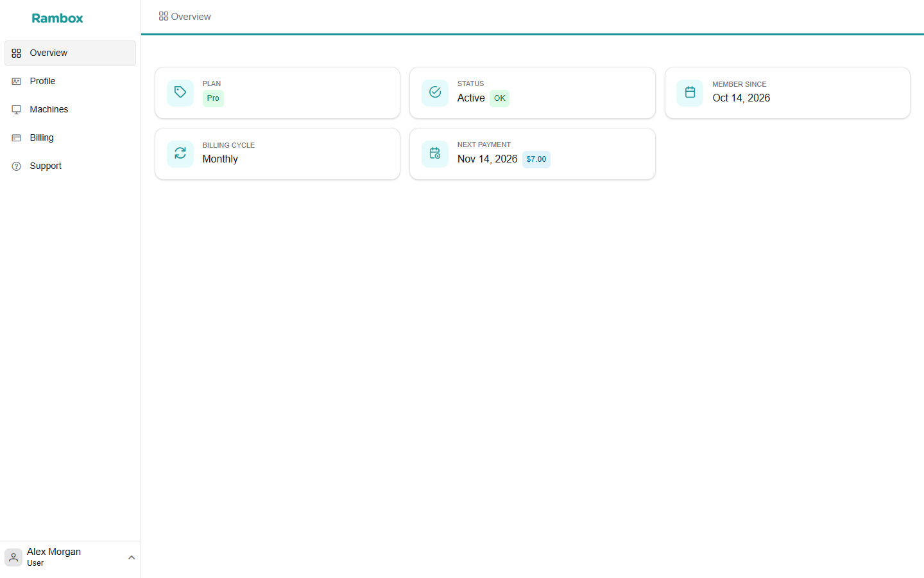
Task: Click the NEXT PAYMENT label
Action: click(484, 145)
